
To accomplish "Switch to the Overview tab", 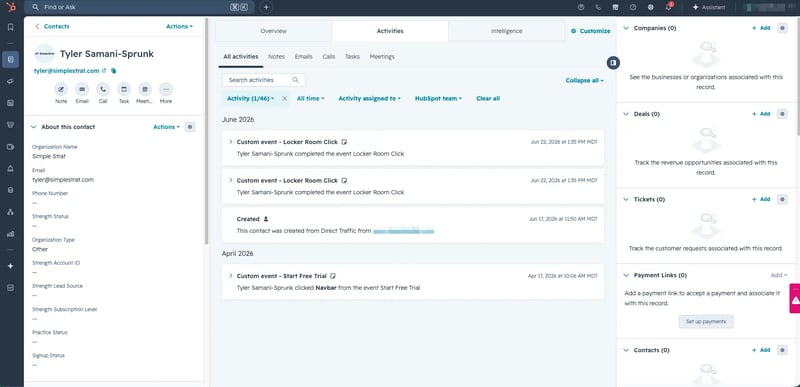I will pyautogui.click(x=273, y=31).
